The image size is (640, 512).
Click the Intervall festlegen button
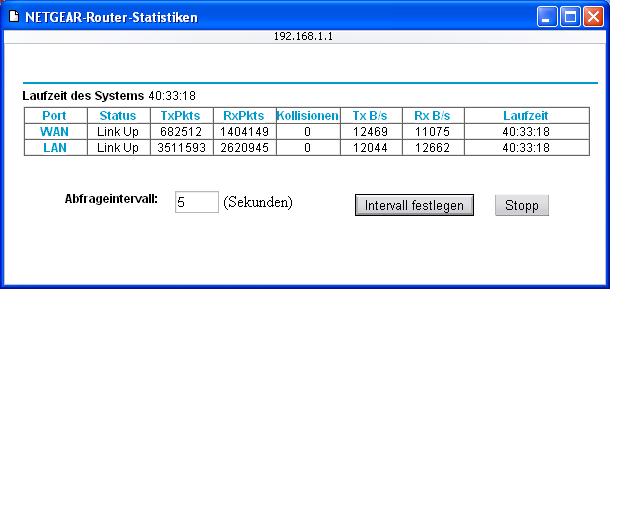pyautogui.click(x=414, y=205)
